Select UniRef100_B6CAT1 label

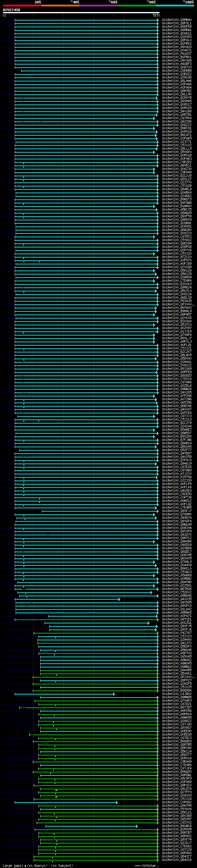pyautogui.click(x=177, y=135)
